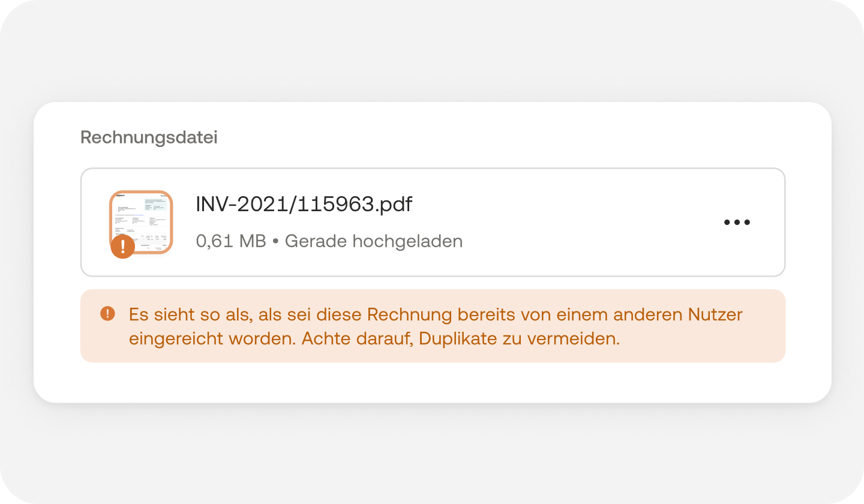This screenshot has width=864, height=504.
Task: Click the exclamation mark inside the orange circle
Action: [x=122, y=247]
